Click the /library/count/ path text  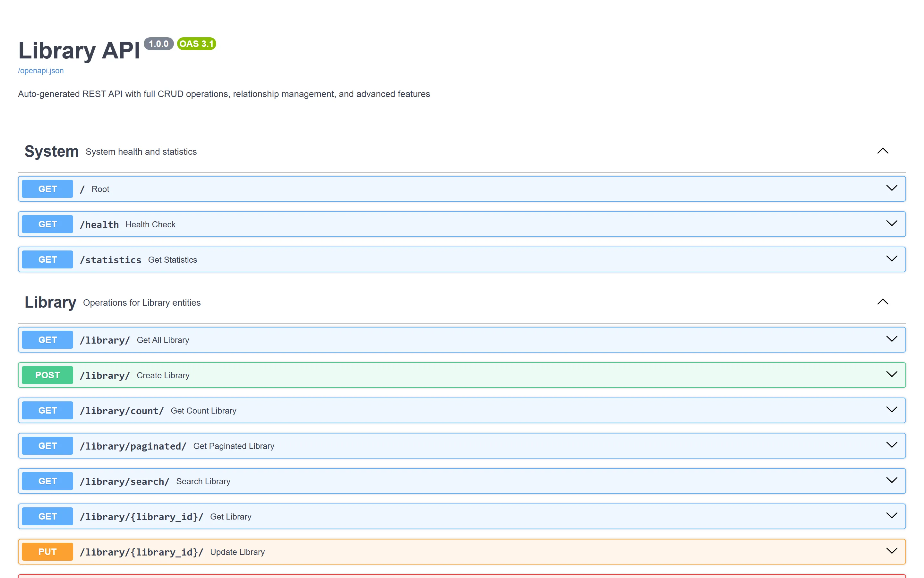point(122,411)
